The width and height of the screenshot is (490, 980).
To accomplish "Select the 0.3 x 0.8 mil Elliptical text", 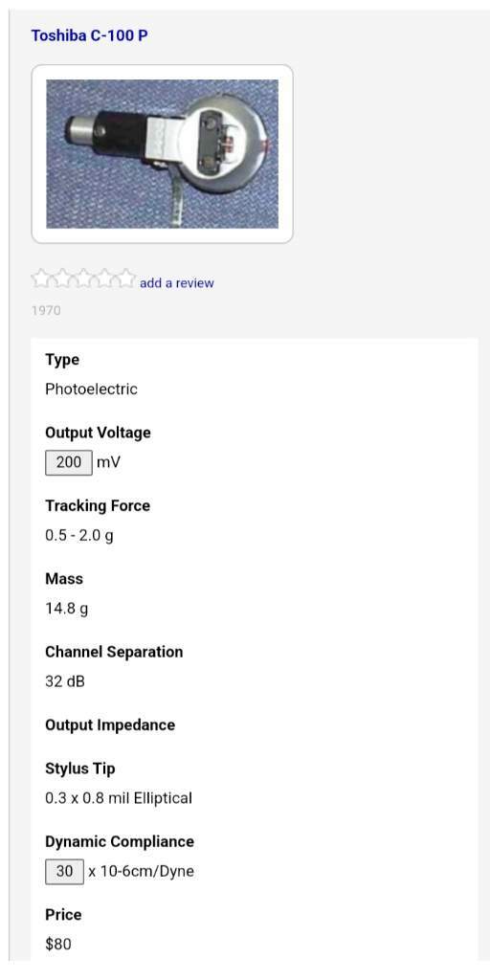I will tap(119, 798).
